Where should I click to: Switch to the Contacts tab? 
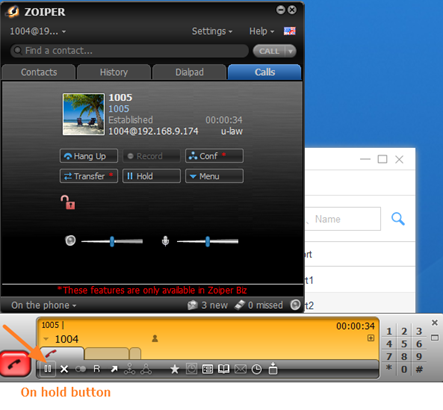[39, 72]
